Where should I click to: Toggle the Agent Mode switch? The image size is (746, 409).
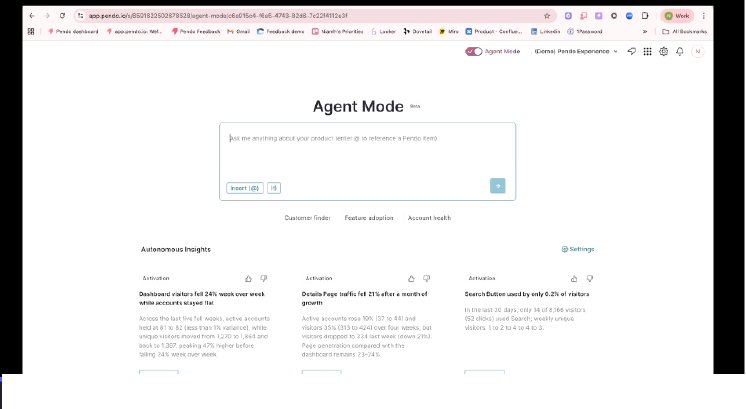474,51
